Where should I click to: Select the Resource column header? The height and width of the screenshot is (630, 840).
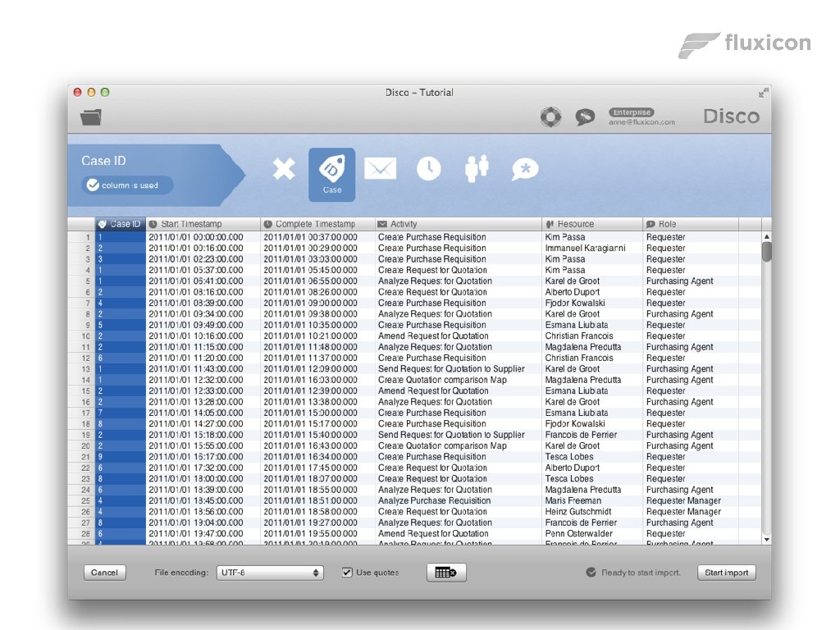[x=592, y=224]
